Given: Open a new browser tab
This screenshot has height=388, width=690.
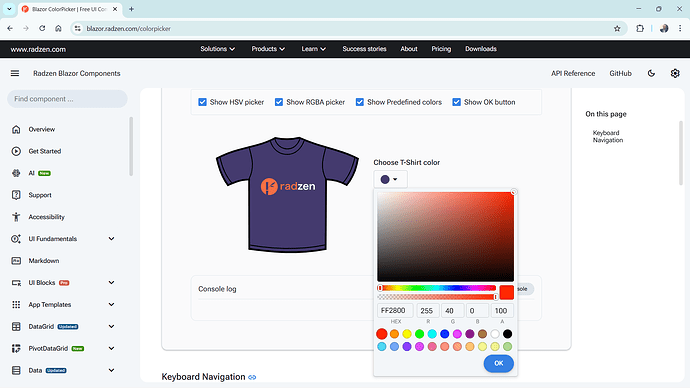Looking at the screenshot, I should (131, 9).
